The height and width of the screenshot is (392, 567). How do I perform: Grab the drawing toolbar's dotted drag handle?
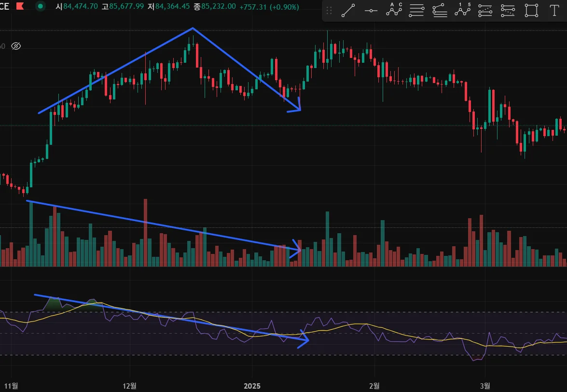click(x=329, y=11)
